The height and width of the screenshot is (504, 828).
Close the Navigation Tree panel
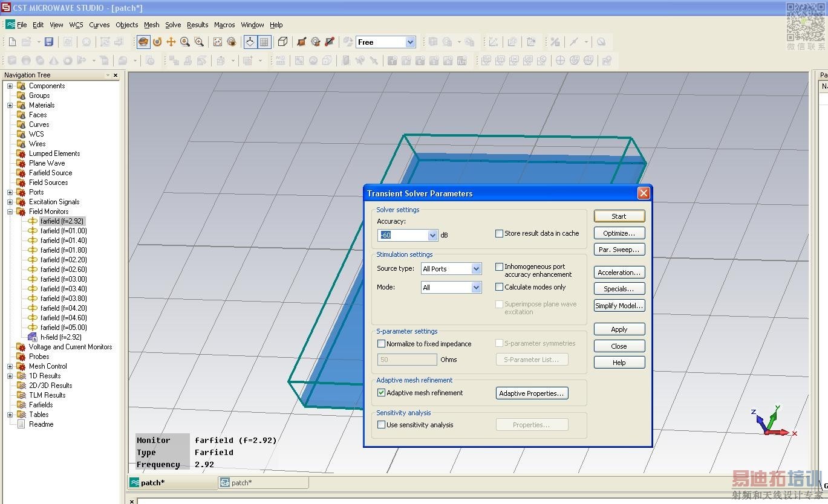pos(116,75)
